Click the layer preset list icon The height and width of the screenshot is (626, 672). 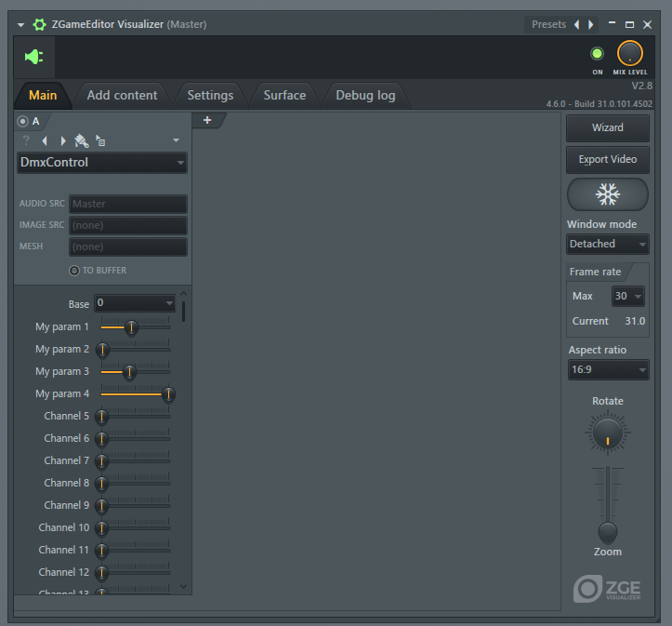pyautogui.click(x=100, y=140)
